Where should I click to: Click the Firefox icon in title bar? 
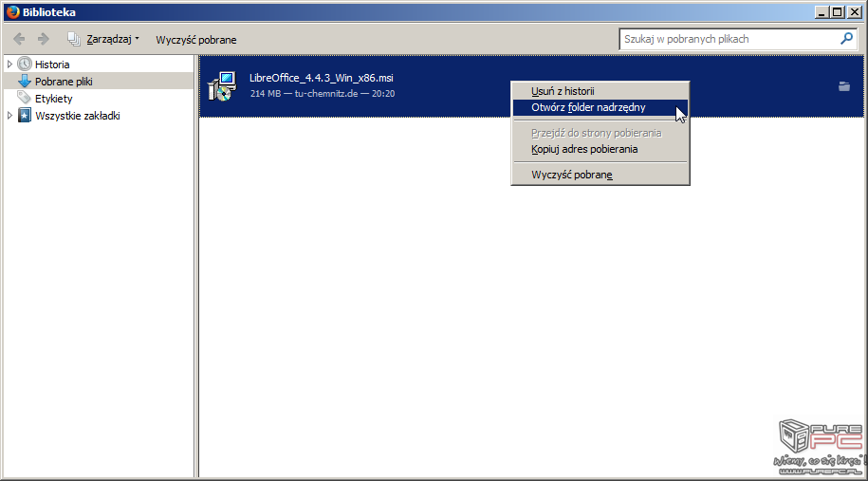(x=12, y=11)
